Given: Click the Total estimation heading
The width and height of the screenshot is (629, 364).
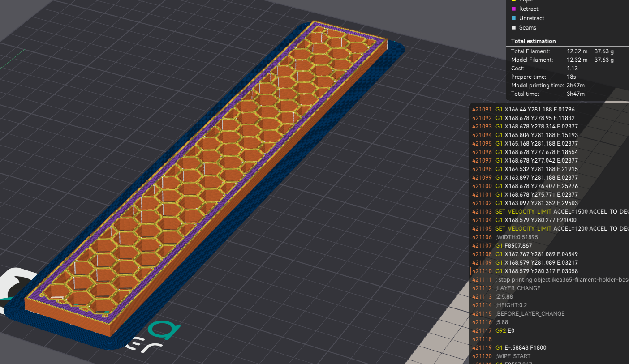Looking at the screenshot, I should coord(533,41).
